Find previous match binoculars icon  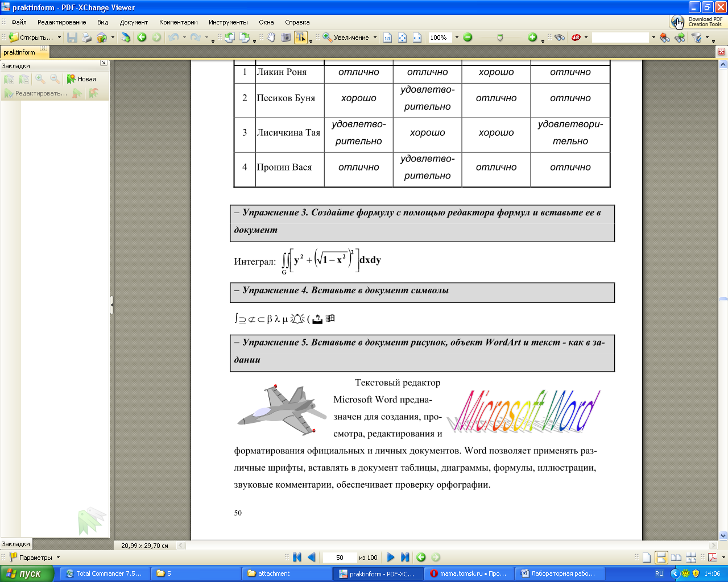coord(665,38)
